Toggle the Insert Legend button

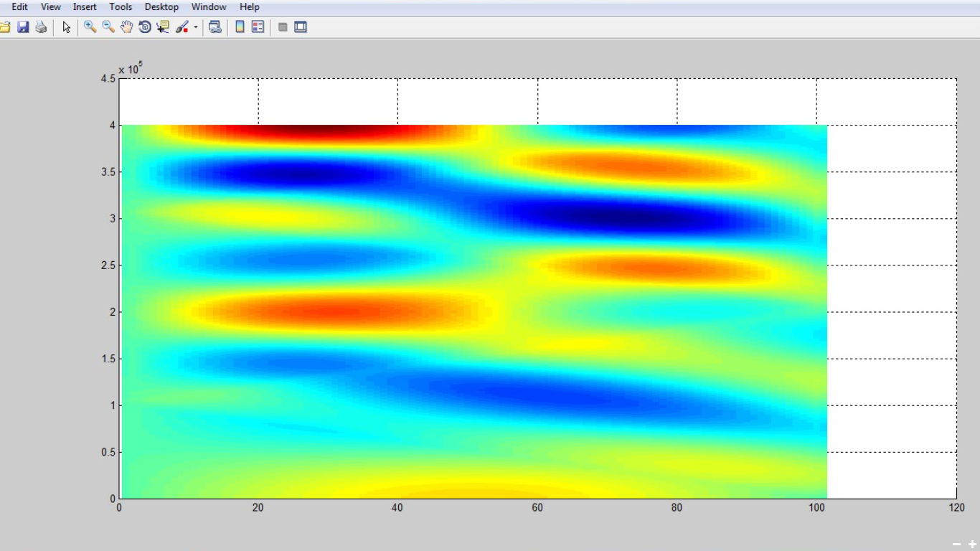click(258, 27)
